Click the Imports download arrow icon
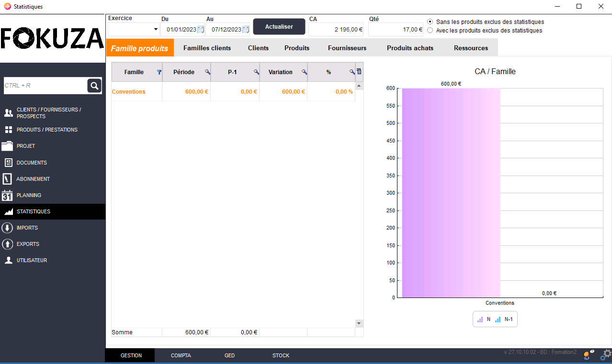This screenshot has width=612, height=364. (x=7, y=228)
